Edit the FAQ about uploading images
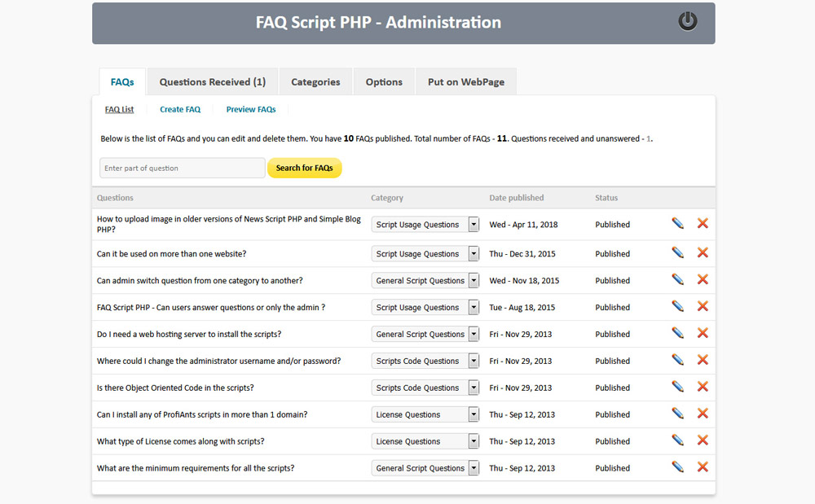815x504 pixels. [677, 221]
